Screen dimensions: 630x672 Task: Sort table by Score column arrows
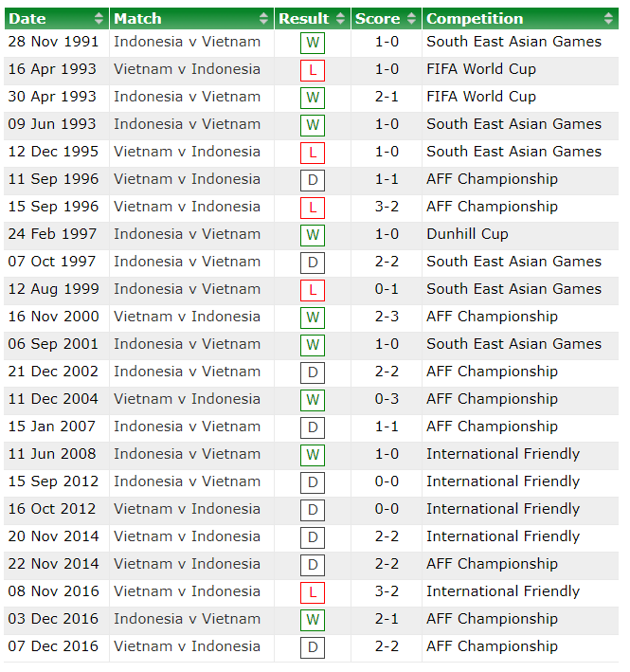click(x=411, y=19)
